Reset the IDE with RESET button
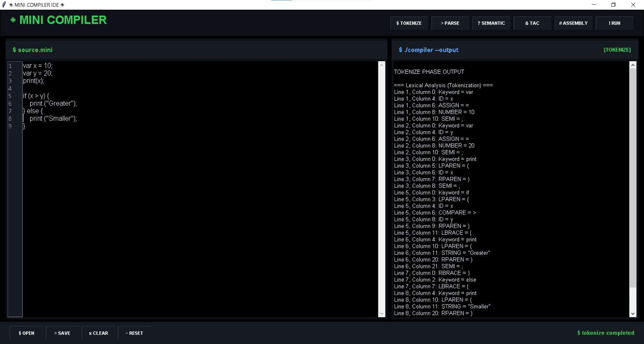Screen dimensions: 644x344 pyautogui.click(x=135, y=333)
